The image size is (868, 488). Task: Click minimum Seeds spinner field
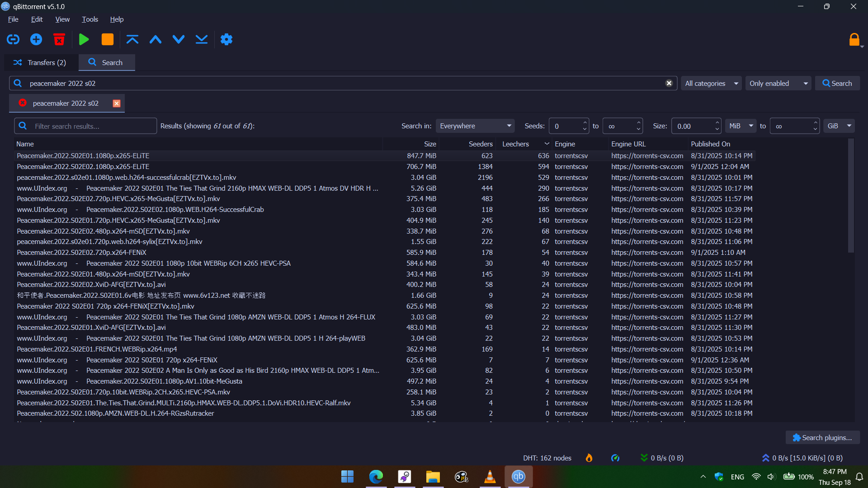click(568, 126)
